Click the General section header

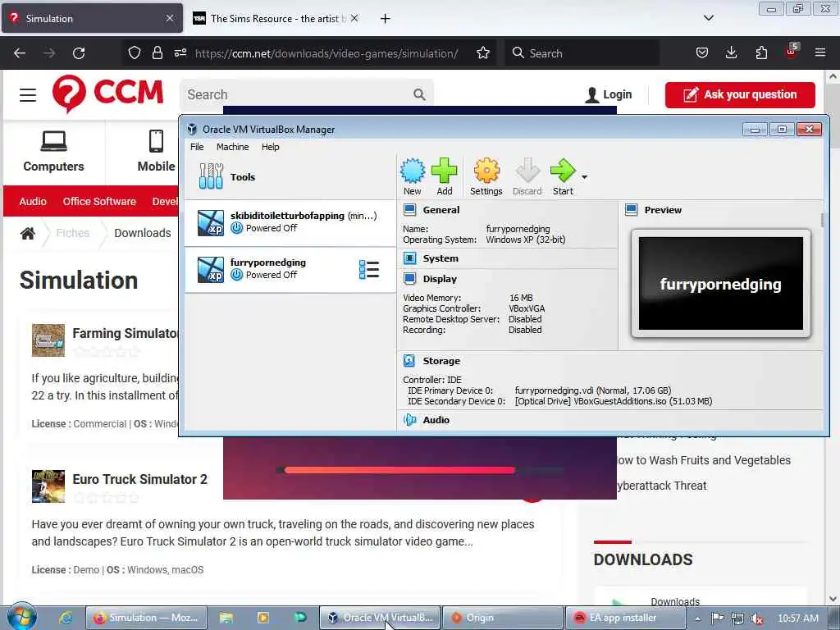tap(441, 210)
